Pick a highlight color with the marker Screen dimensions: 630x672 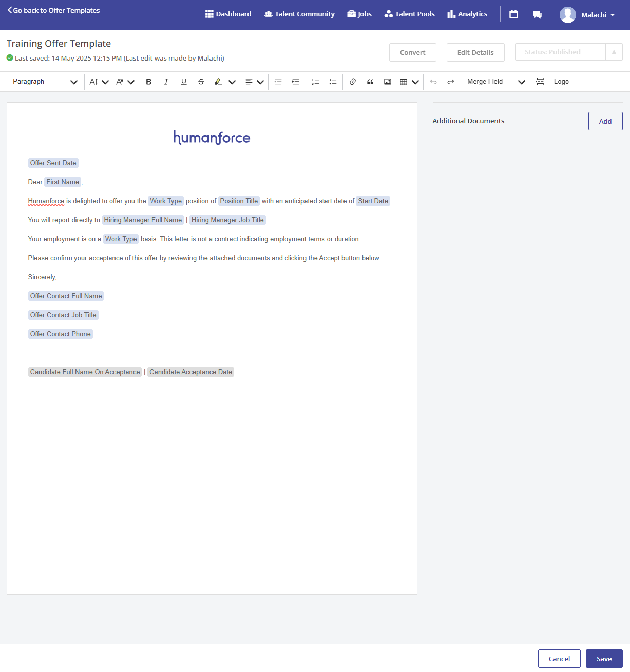click(219, 82)
